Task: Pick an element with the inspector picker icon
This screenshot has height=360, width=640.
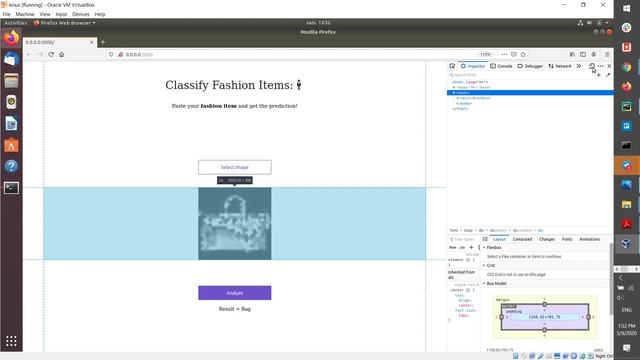Action: (x=452, y=66)
